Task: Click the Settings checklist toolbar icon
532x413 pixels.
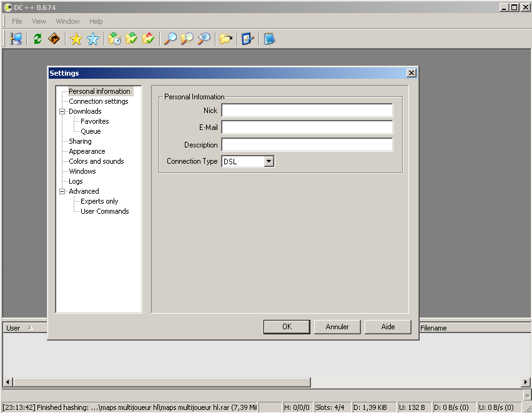Action: pos(248,39)
